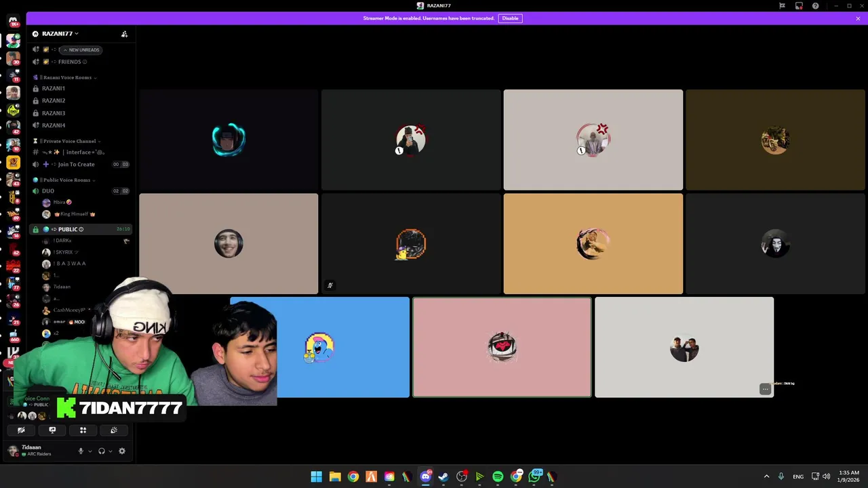Screen dimensions: 868x488
Task: Click the help icon in the title bar
Action: [815, 5]
